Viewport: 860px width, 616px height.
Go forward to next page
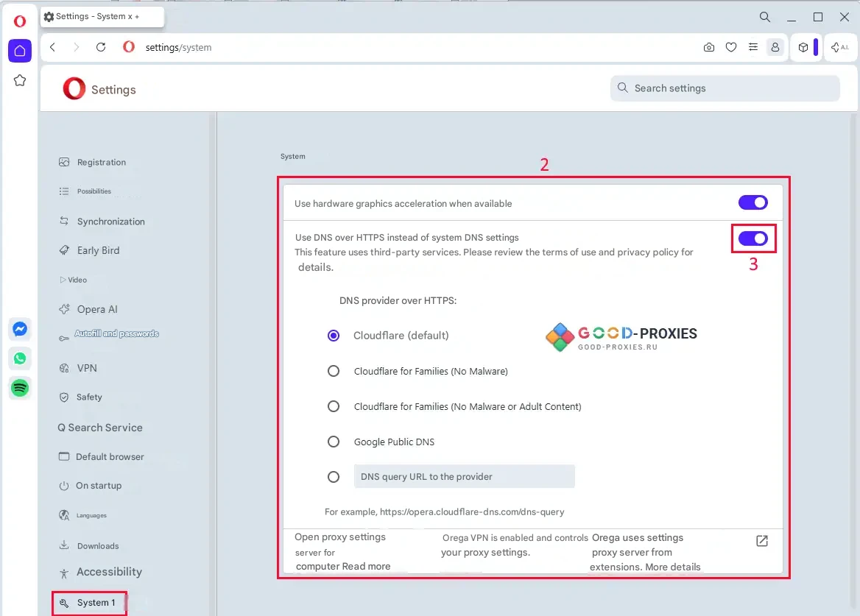(x=77, y=48)
